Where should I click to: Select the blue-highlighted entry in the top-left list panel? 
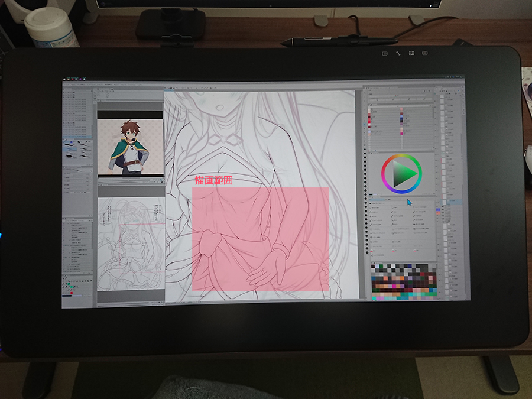click(x=77, y=137)
